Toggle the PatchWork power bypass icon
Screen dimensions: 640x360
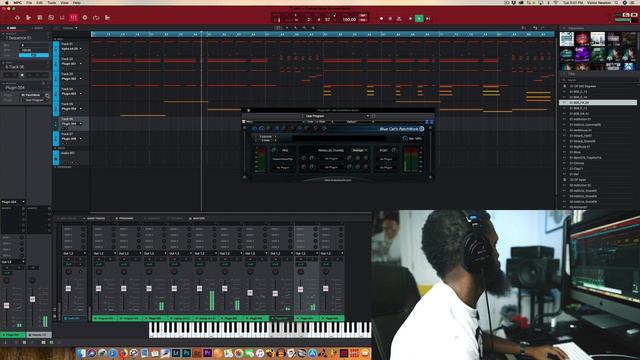click(254, 129)
